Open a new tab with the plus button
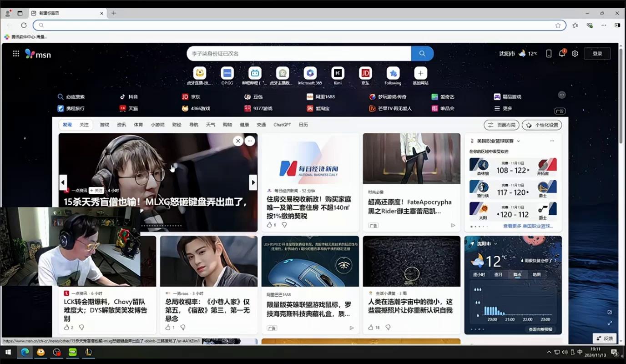Image resolution: width=626 pixels, height=364 pixels. pos(114,13)
